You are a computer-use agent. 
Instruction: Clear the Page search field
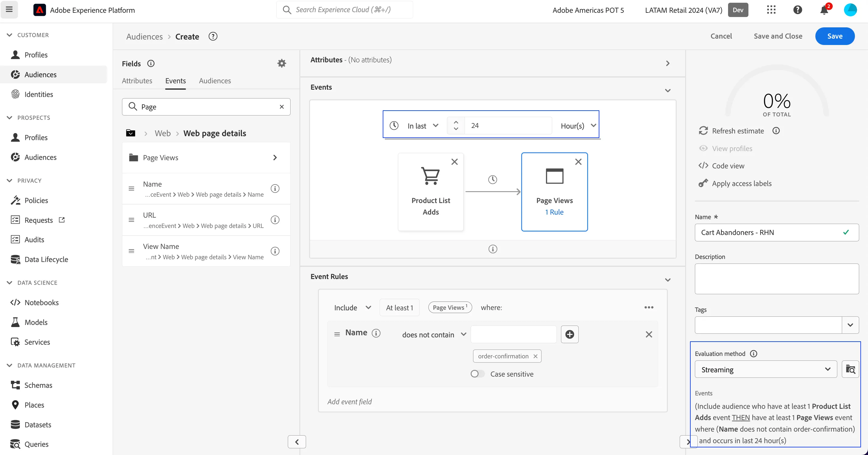pos(281,107)
